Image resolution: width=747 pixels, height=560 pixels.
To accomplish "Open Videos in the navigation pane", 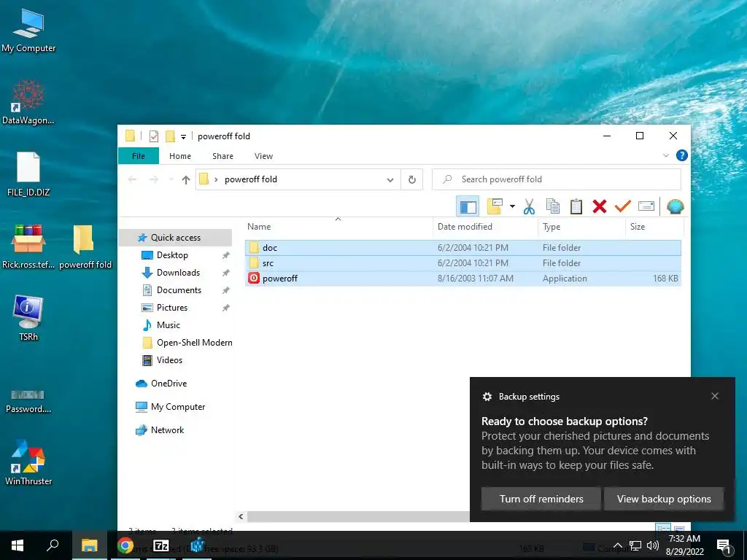I will 169,360.
